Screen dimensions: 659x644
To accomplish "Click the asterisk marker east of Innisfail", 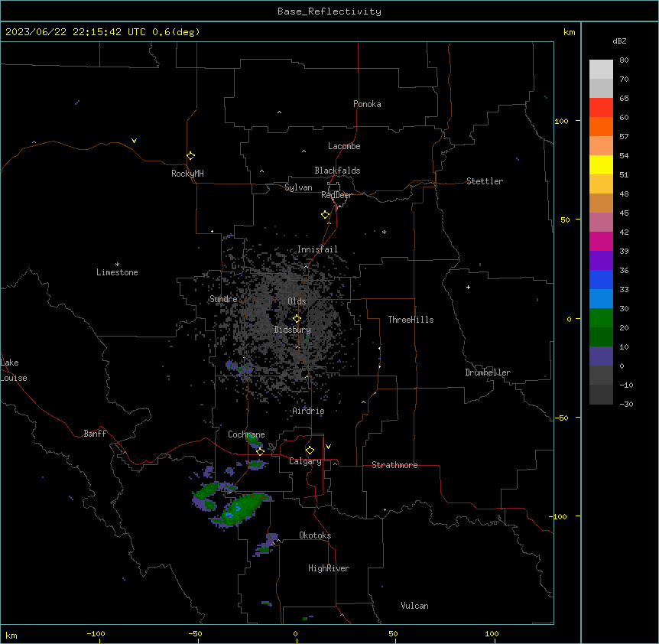I will point(384,232).
